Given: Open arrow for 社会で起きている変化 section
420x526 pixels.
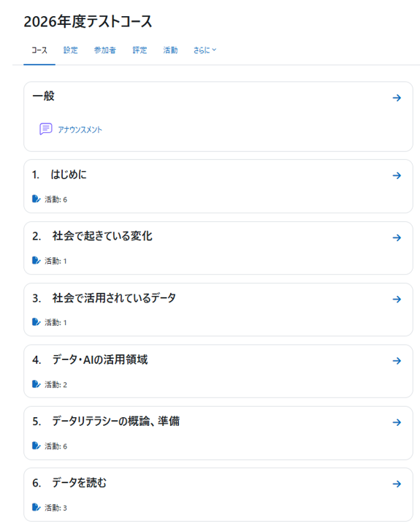Looking at the screenshot, I should [x=397, y=238].
